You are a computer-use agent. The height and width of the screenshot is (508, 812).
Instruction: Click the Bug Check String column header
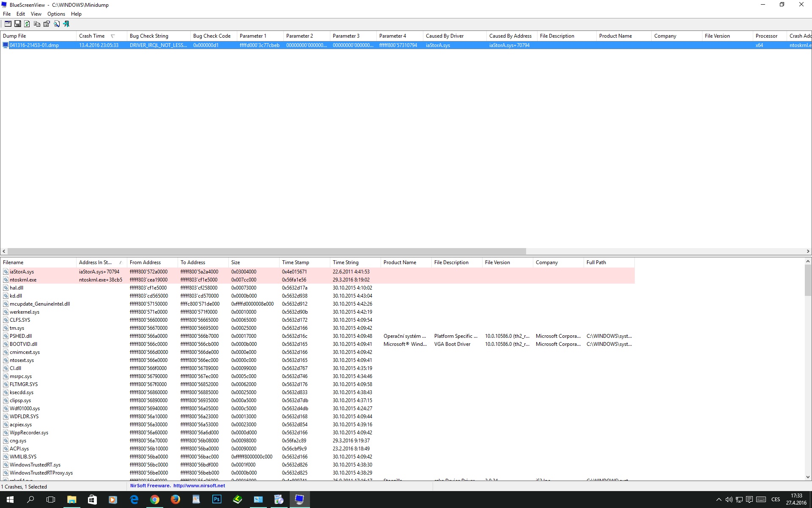pyautogui.click(x=149, y=36)
